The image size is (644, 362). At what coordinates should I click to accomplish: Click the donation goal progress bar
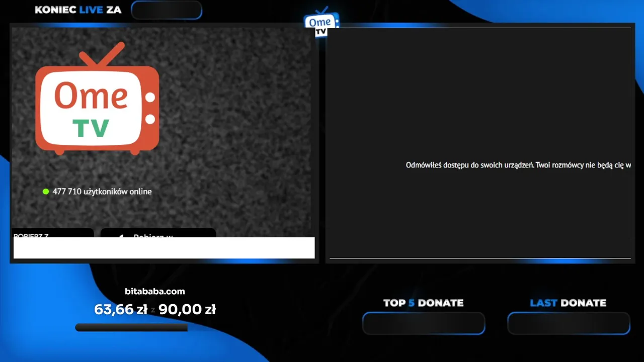pyautogui.click(x=131, y=327)
